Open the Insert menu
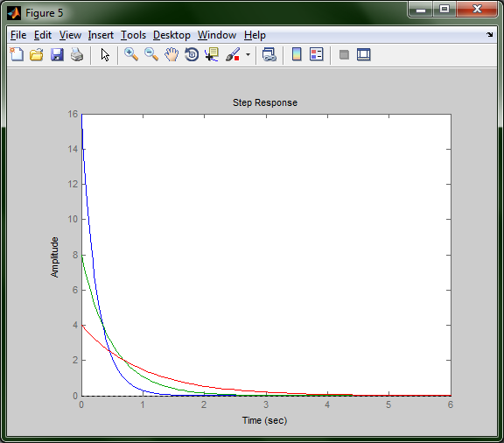This screenshot has height=443, width=504. [x=101, y=35]
